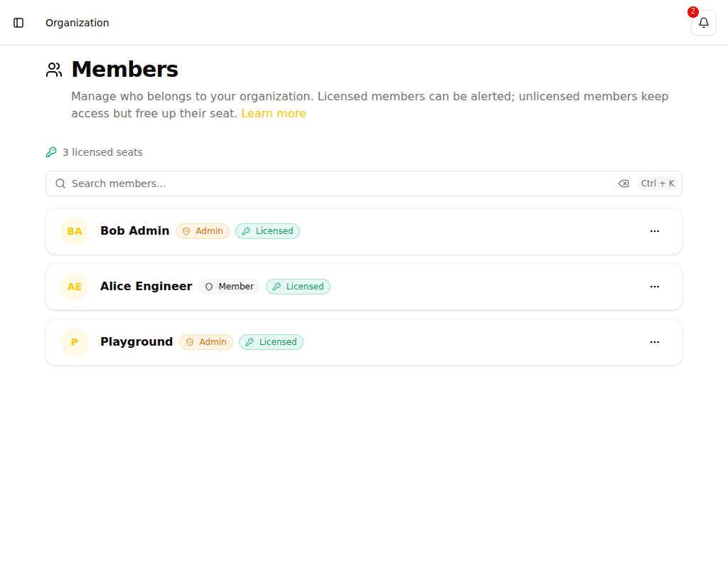Clear the search with the backspace icon
728x569 pixels.
click(623, 184)
